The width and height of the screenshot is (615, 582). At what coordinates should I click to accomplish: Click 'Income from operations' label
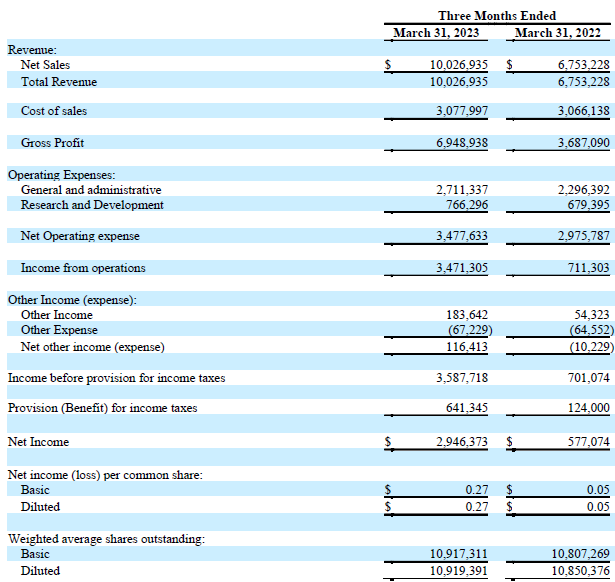point(83,268)
